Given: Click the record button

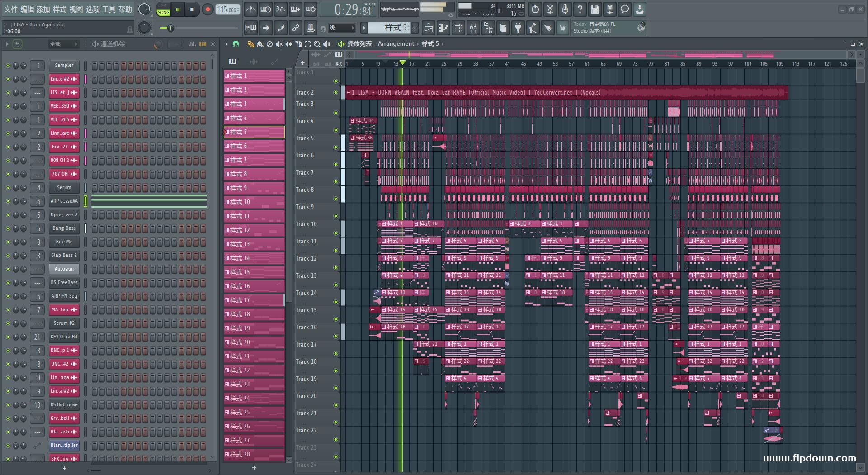Looking at the screenshot, I should click(x=208, y=9).
